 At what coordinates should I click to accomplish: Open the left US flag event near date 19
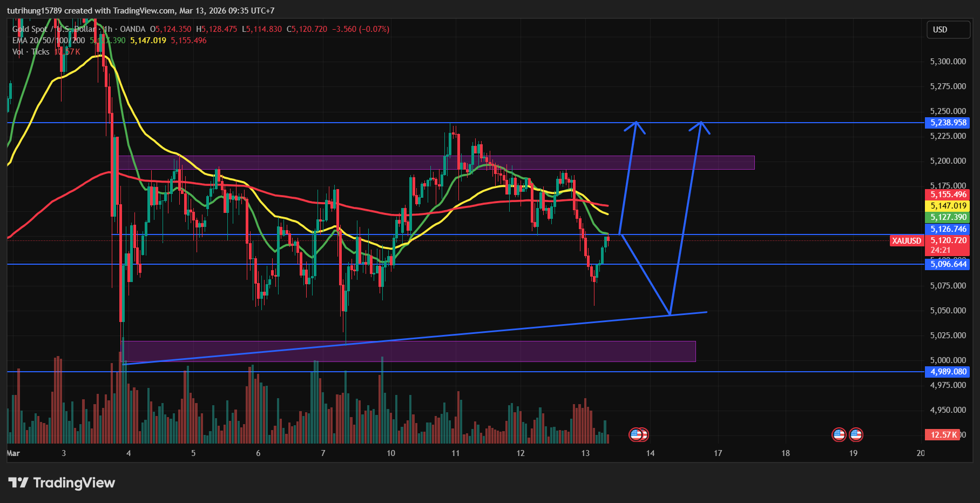839,434
